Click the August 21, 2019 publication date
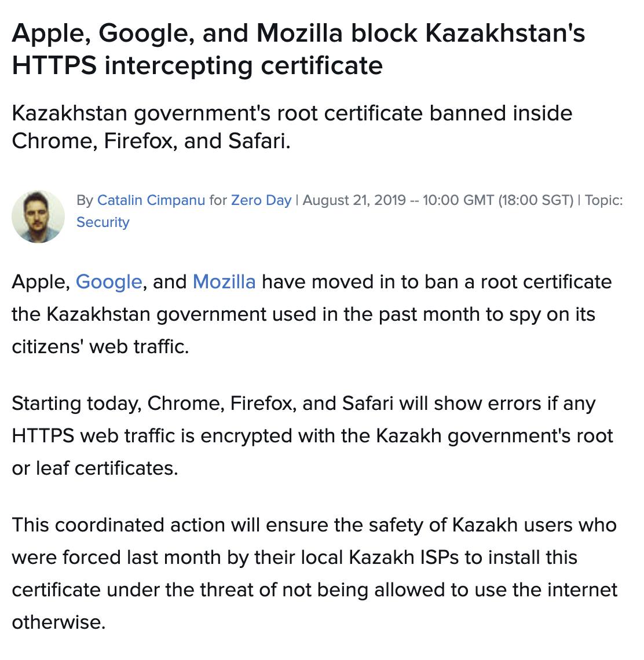Screen dimensions: 644x660 [354, 200]
